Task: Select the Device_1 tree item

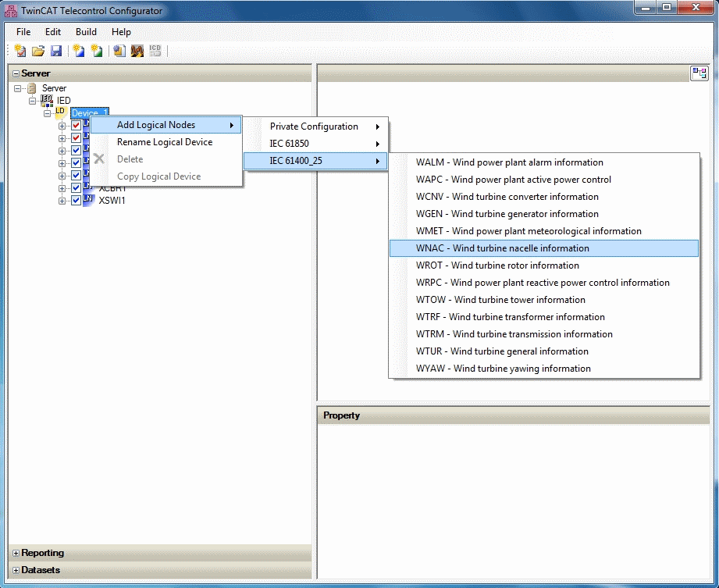Action: pos(90,112)
